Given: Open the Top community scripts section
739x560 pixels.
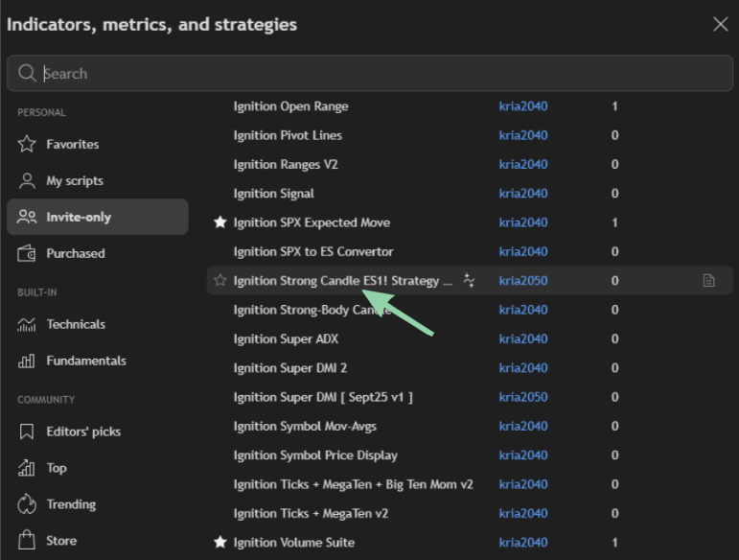Looking at the screenshot, I should click(x=57, y=469).
